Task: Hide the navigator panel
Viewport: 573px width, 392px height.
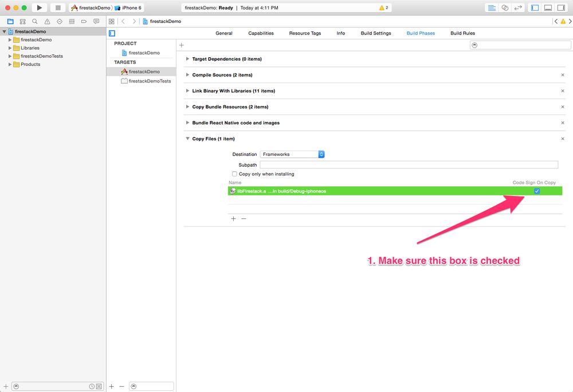Action: pos(535,7)
